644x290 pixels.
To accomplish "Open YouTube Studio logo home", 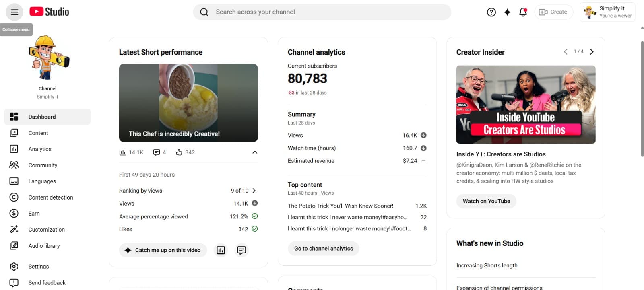I will (49, 12).
